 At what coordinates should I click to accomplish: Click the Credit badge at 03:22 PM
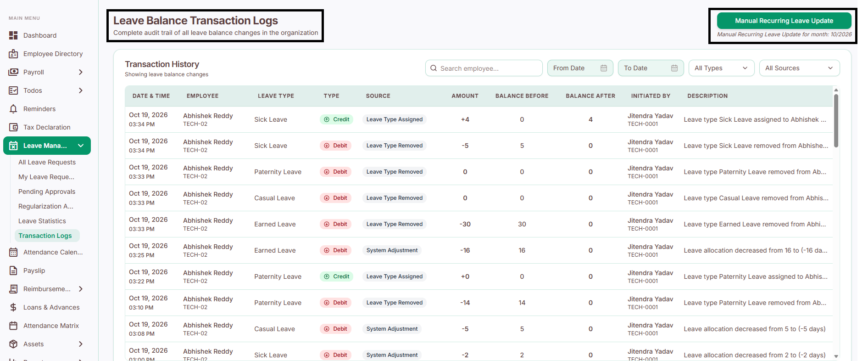coord(337,276)
